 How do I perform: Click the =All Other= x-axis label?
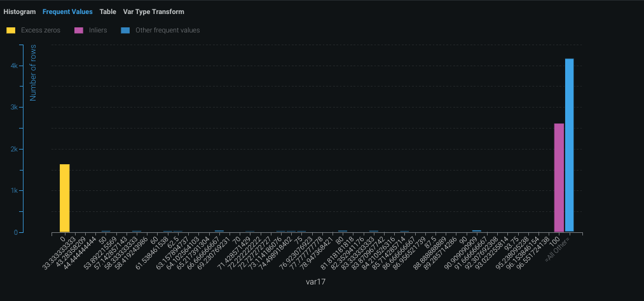coord(561,248)
